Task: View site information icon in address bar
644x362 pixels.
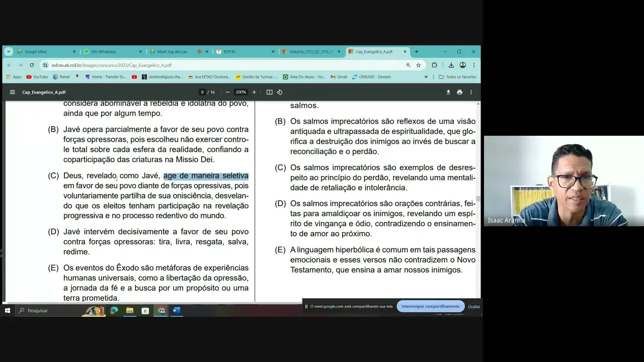Action: 45,65
